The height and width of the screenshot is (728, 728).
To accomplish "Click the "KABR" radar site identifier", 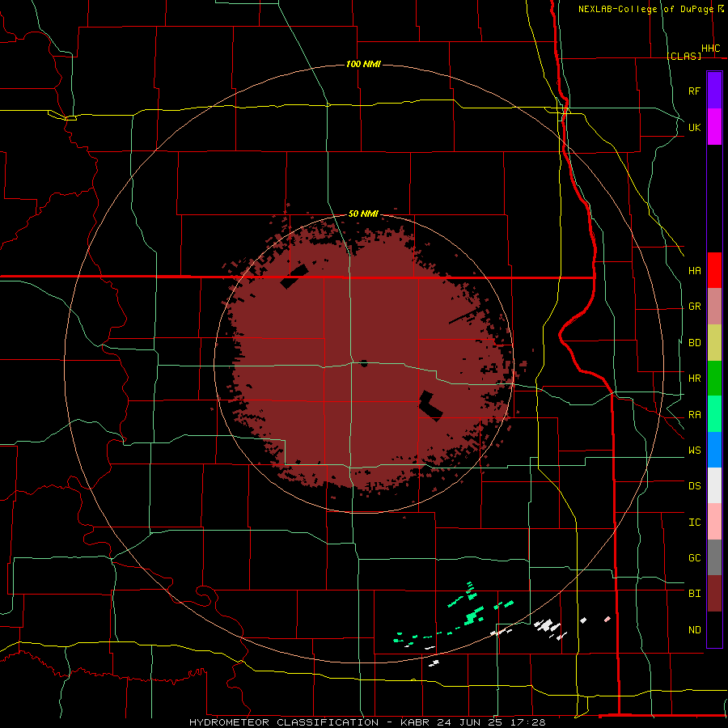I will (x=415, y=722).
